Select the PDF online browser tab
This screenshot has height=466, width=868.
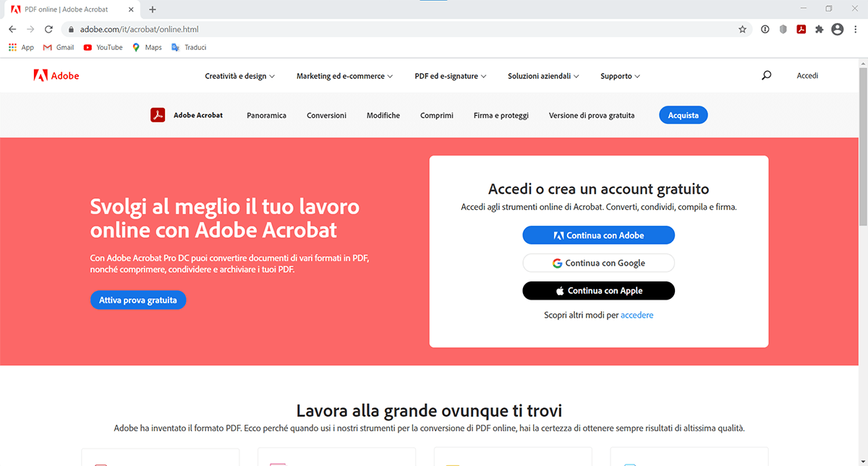[72, 9]
